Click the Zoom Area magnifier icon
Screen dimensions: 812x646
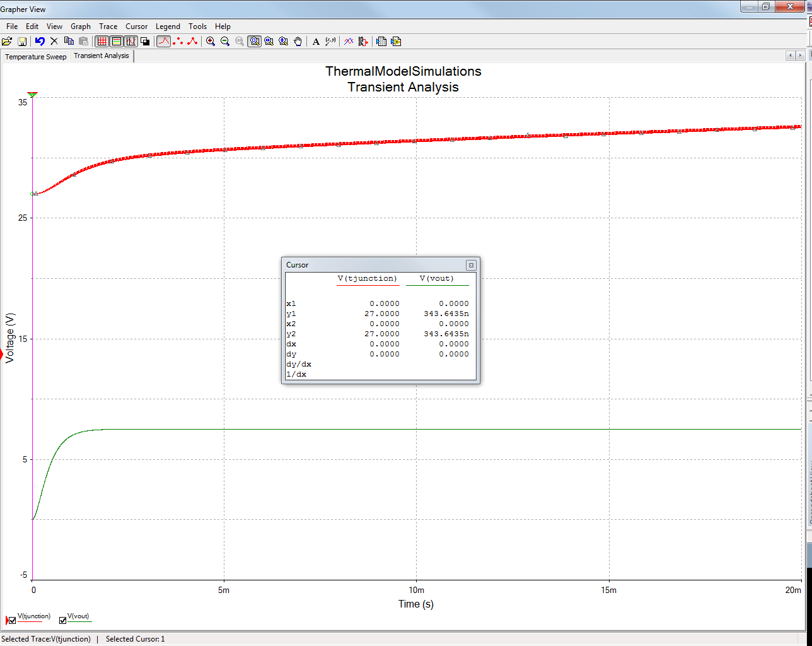[x=255, y=42]
